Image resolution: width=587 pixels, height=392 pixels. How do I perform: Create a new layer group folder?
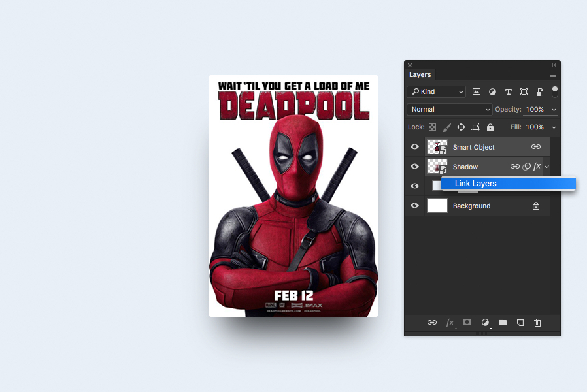[x=503, y=322]
